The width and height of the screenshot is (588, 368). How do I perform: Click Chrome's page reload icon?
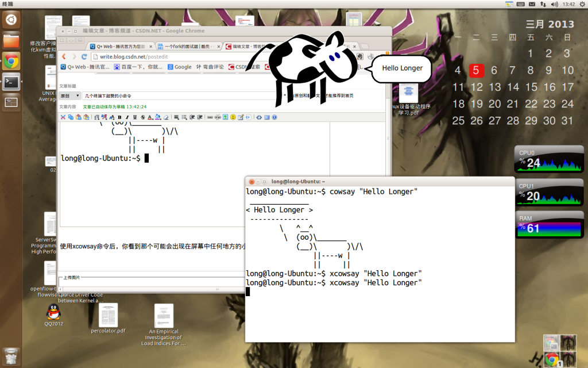84,56
